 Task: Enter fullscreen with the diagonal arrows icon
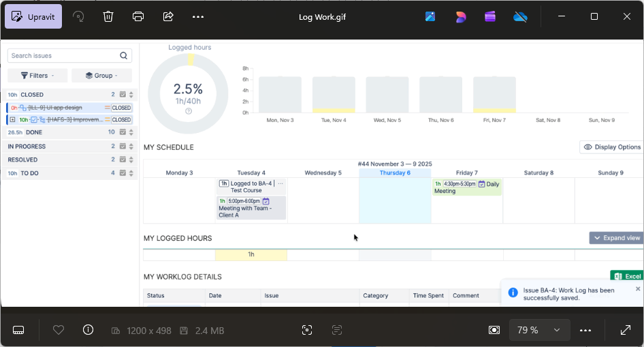click(x=625, y=330)
